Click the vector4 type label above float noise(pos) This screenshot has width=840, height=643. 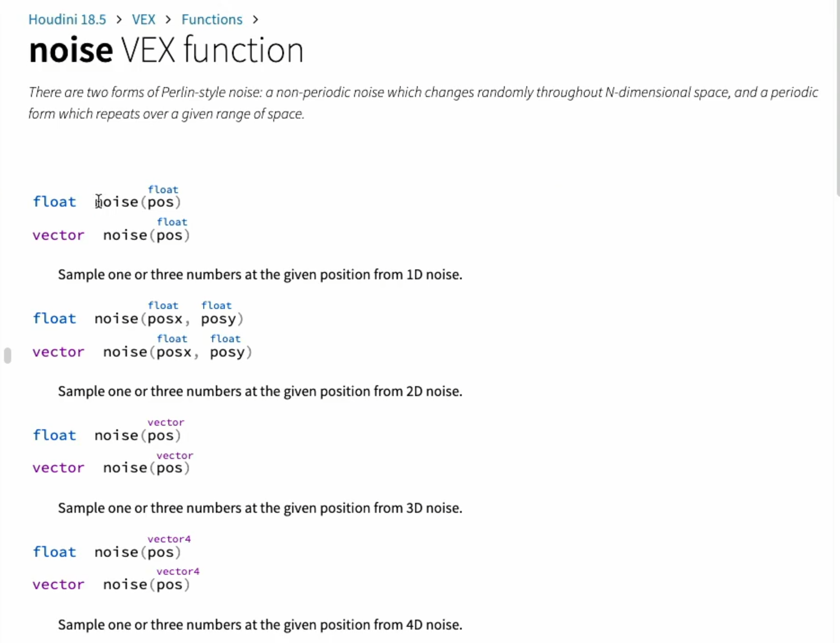coord(169,539)
